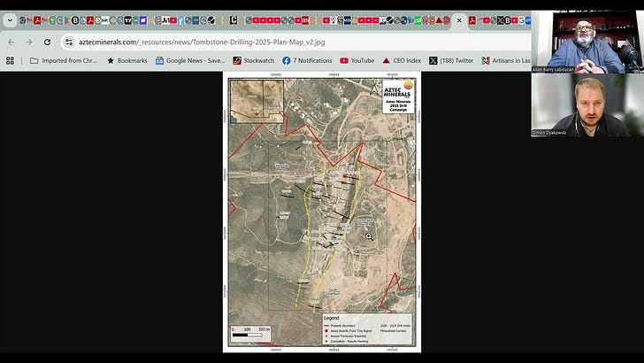The image size is (644, 363).
Task: Open the YouTube bookmark
Action: tap(356, 60)
